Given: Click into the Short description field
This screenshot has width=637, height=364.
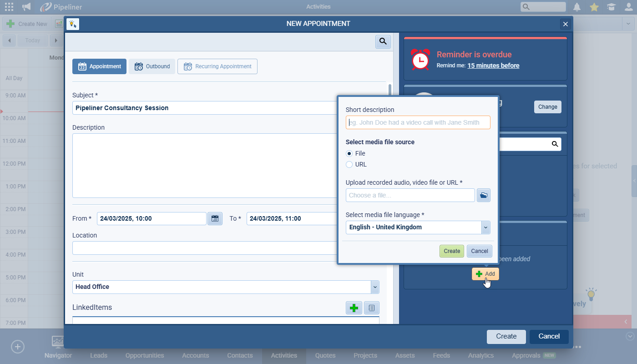Looking at the screenshot, I should click(x=418, y=122).
